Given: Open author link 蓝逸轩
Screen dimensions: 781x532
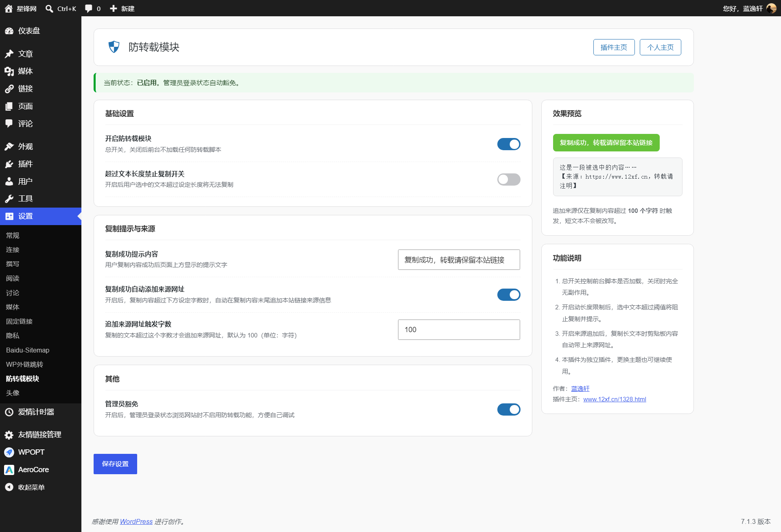Looking at the screenshot, I should 580,389.
